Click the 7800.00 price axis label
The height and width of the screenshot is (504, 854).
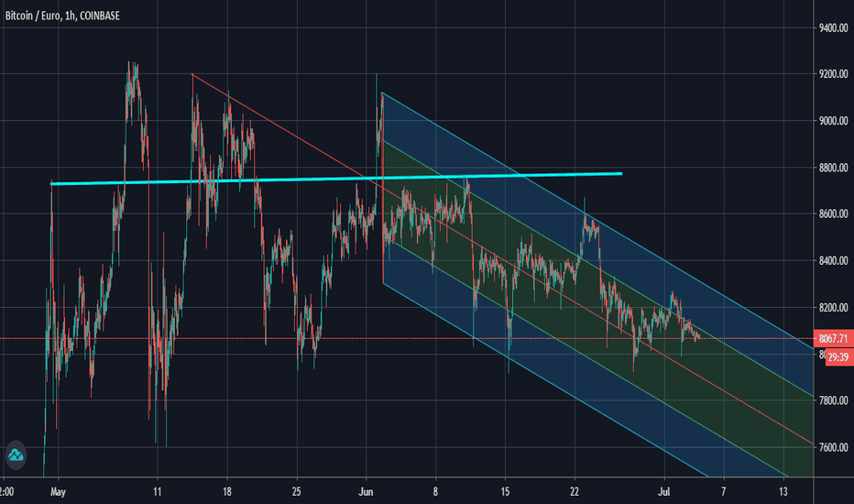coord(833,400)
